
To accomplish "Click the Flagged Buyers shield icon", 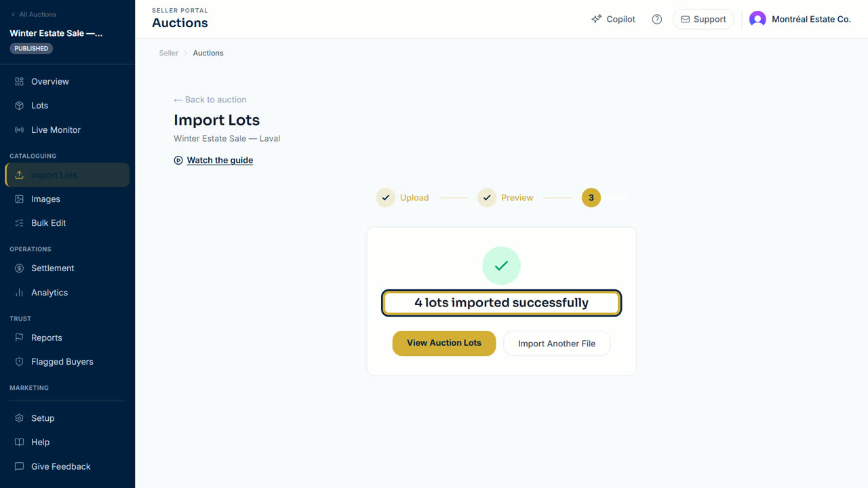I will (x=19, y=362).
